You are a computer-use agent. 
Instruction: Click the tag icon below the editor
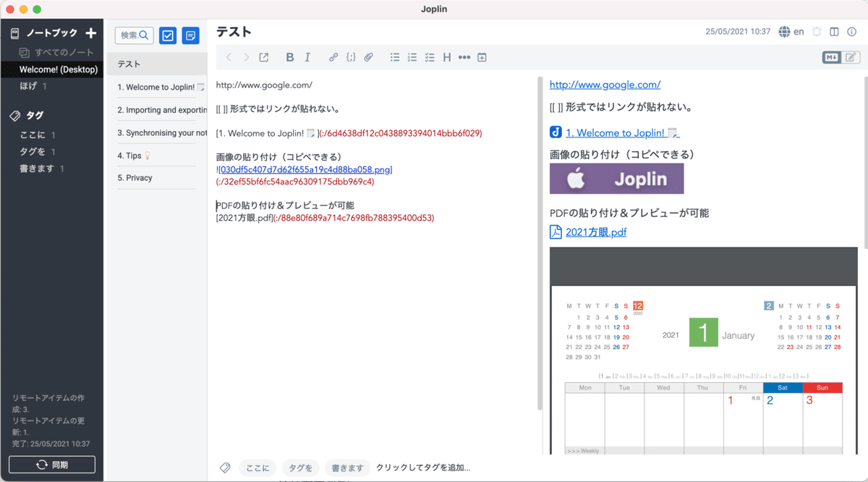click(x=225, y=468)
